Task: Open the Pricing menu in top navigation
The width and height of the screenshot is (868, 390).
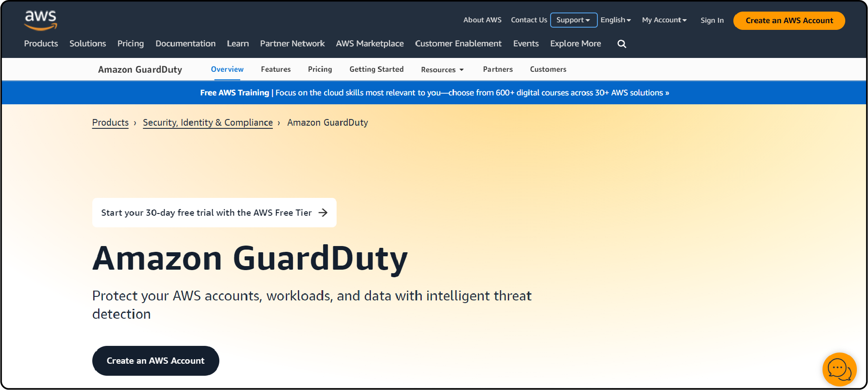Action: (131, 44)
